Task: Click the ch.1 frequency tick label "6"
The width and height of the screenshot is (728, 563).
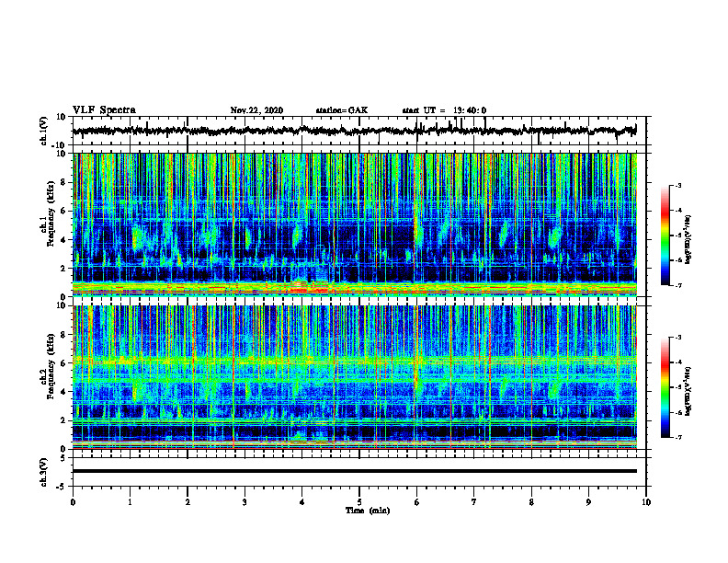Action: click(63, 212)
